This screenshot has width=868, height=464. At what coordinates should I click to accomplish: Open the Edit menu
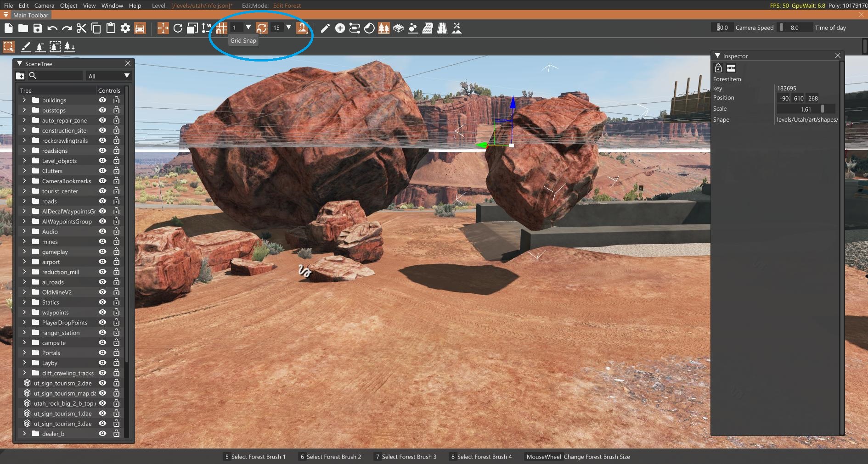point(23,6)
